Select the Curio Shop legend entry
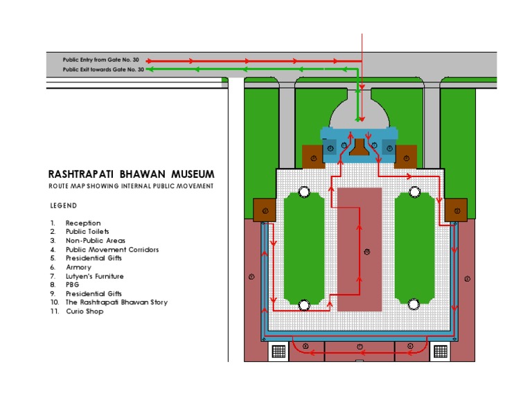Image resolution: width=532 pixels, height=411 pixels. 85,311
